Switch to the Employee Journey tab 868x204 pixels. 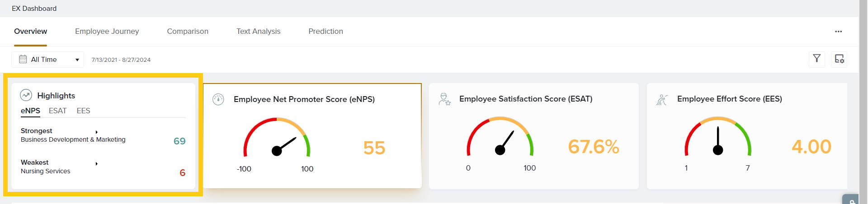(x=107, y=32)
